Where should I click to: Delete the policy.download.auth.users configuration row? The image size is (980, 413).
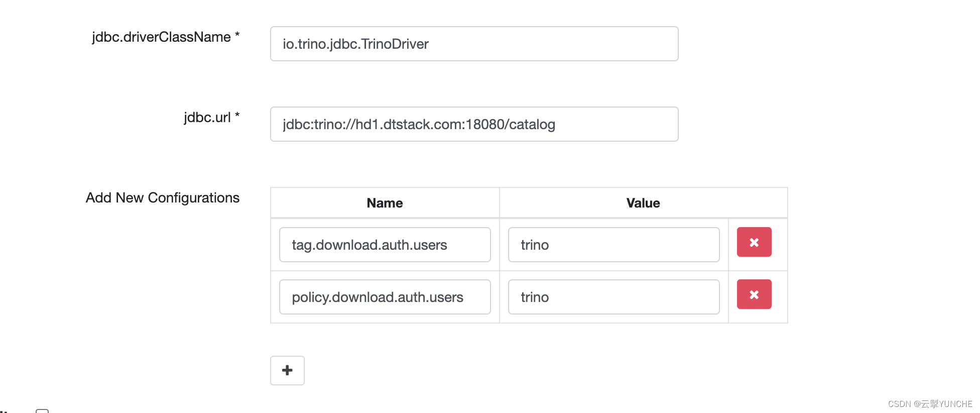pyautogui.click(x=754, y=294)
